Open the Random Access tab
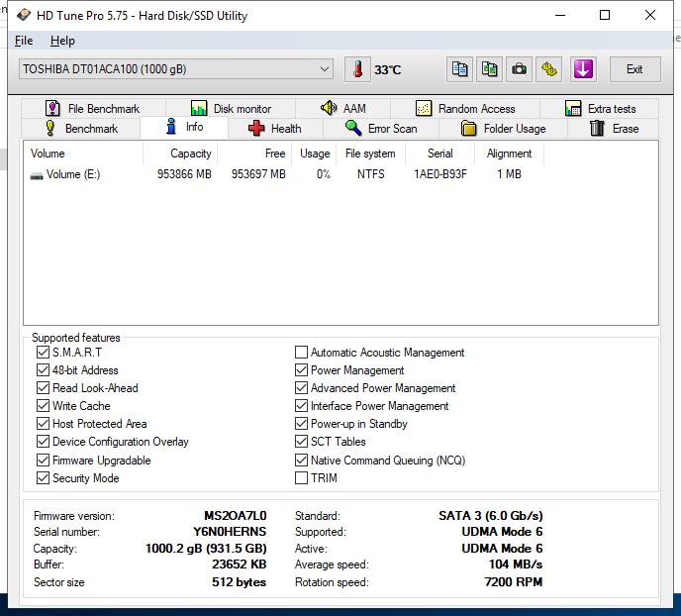 coord(465,108)
